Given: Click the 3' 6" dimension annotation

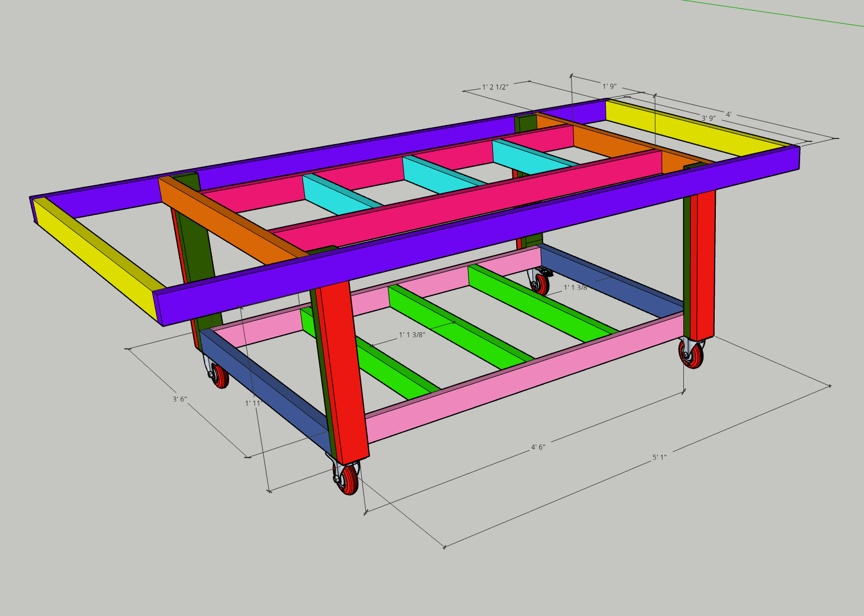Looking at the screenshot, I should (x=180, y=399).
